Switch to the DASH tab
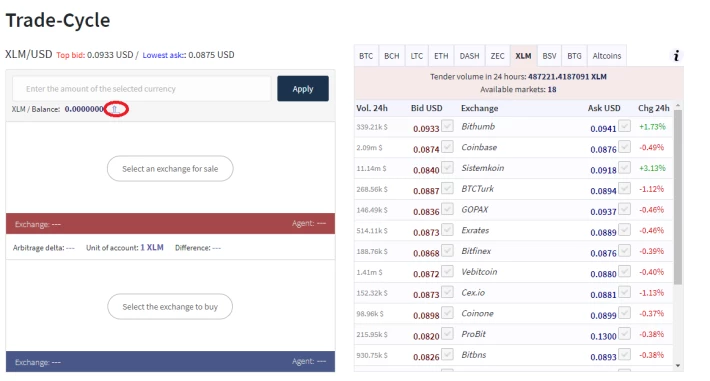 (x=469, y=56)
